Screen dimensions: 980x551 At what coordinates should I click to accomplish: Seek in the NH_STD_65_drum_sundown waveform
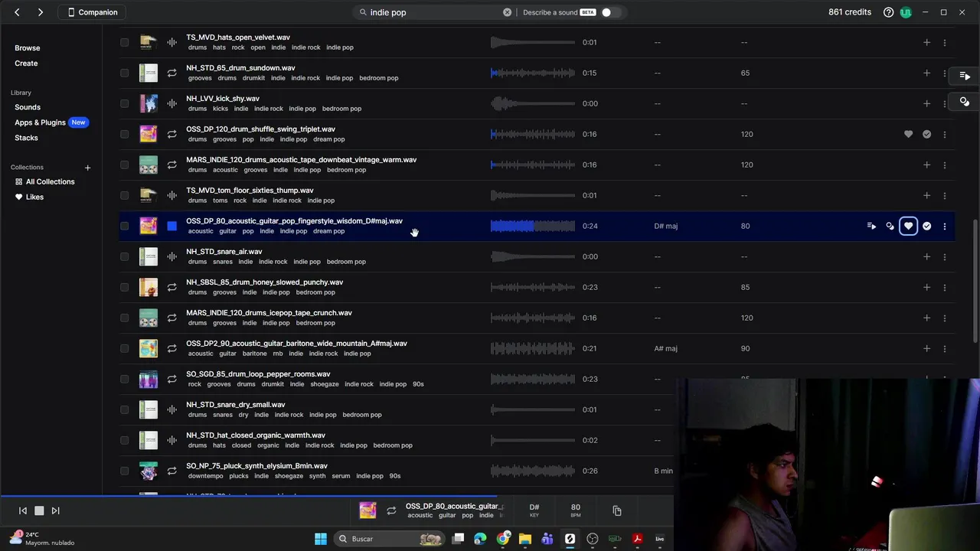click(532, 73)
